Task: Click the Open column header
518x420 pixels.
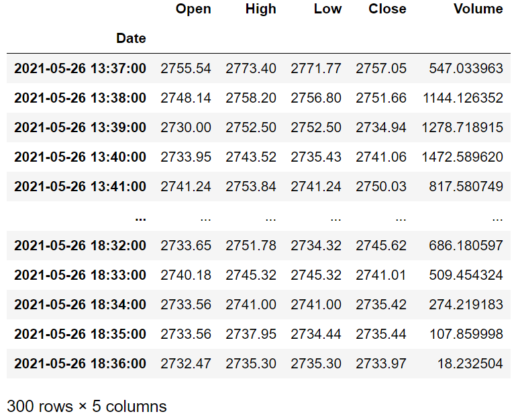Action: click(193, 9)
